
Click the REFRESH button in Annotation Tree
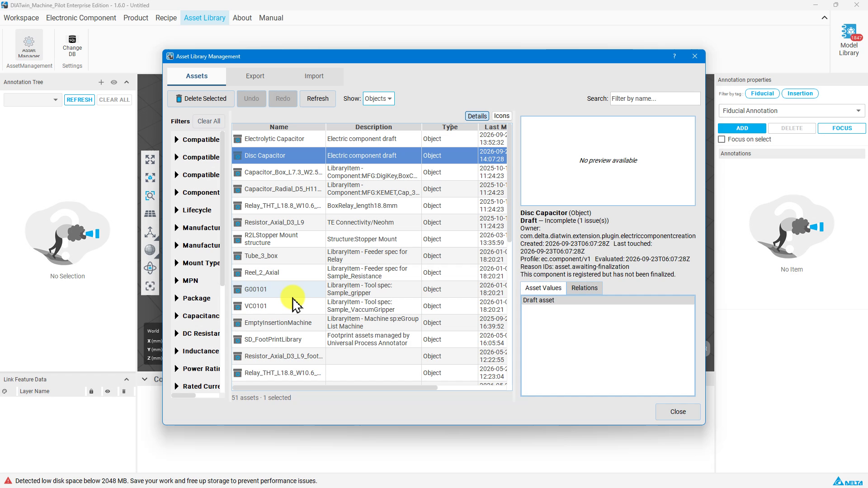pos(80,100)
